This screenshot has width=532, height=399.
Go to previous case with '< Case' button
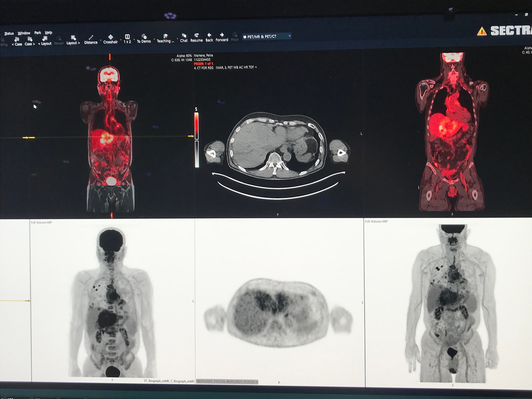(17, 42)
